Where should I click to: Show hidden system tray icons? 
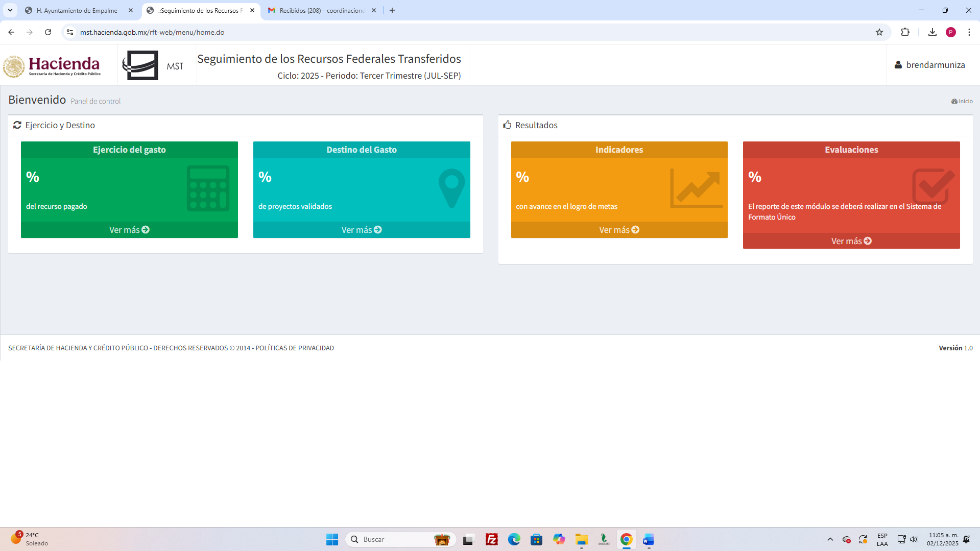point(830,539)
